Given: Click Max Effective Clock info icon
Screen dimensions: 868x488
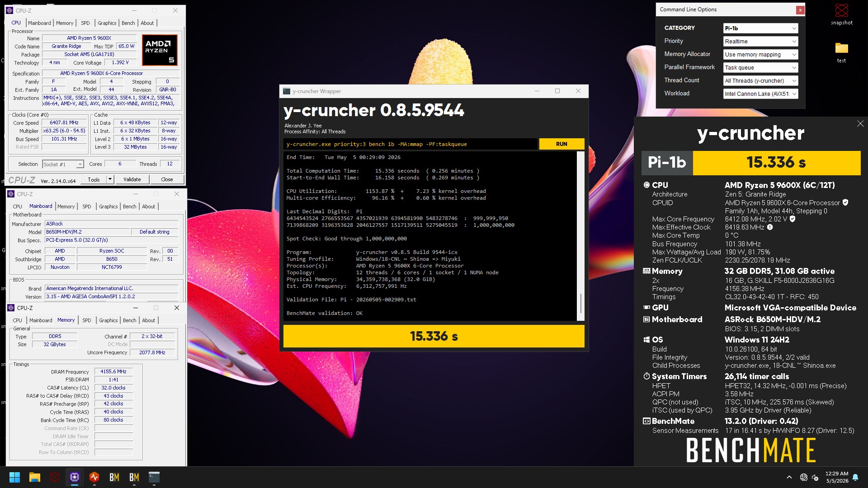Looking at the screenshot, I should (770, 227).
